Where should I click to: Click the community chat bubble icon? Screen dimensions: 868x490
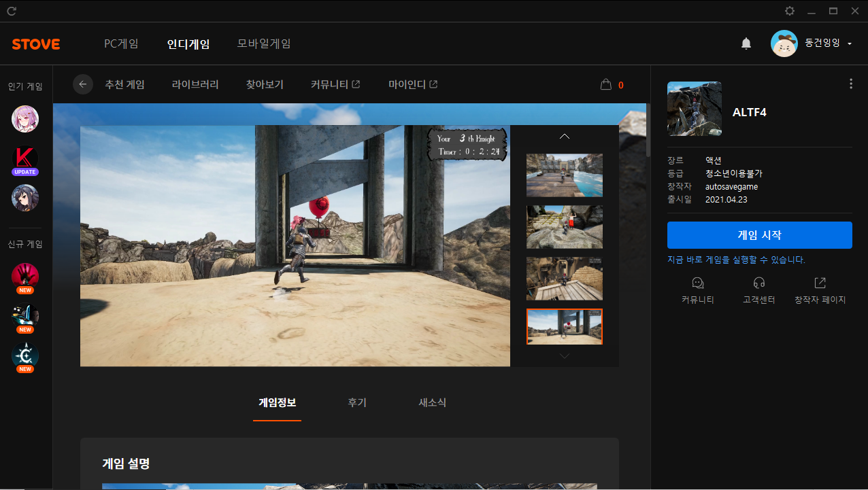(697, 283)
